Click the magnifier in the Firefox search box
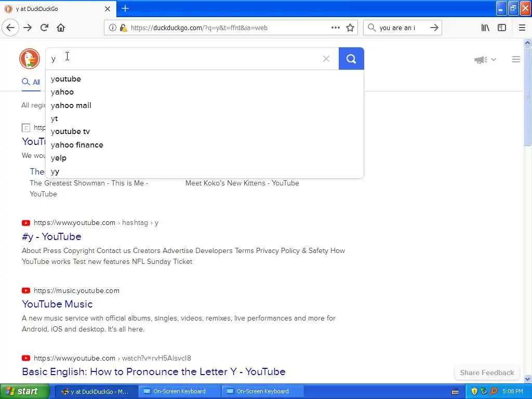The height and width of the screenshot is (399, 532). click(x=372, y=28)
